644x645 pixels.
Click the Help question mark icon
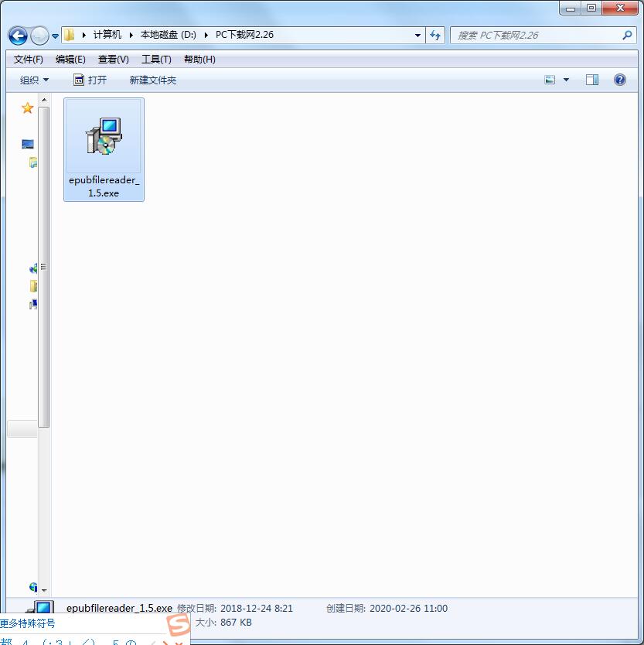click(x=620, y=79)
